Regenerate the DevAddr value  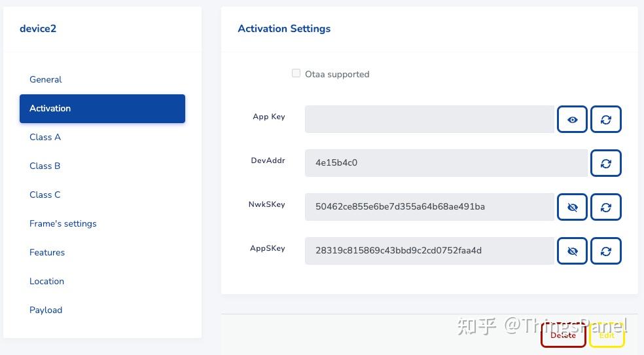tap(605, 163)
